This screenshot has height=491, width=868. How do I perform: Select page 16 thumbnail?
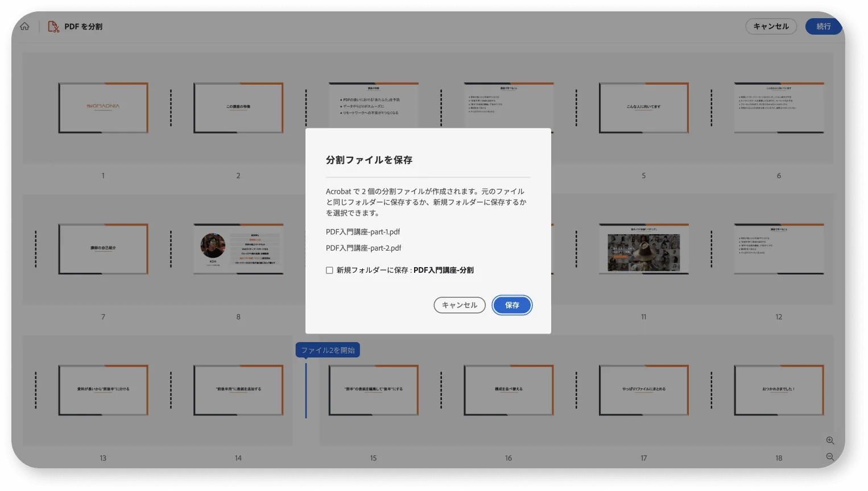click(x=509, y=390)
